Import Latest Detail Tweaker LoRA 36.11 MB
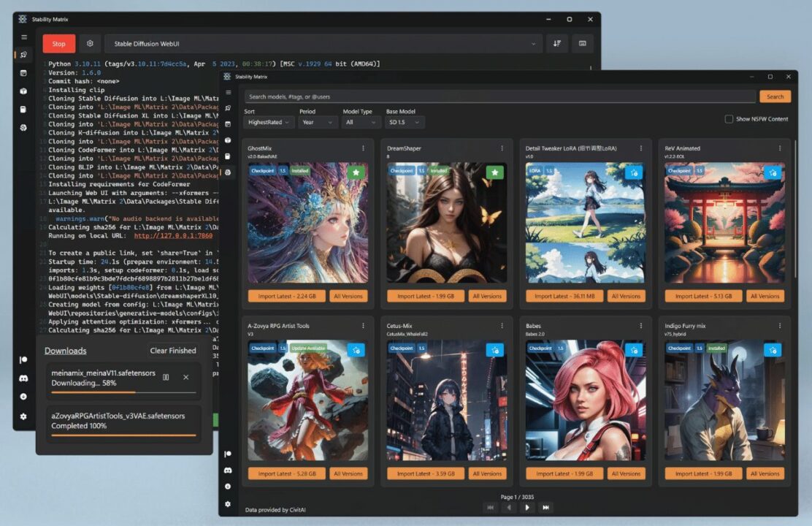The width and height of the screenshot is (812, 526). pyautogui.click(x=564, y=296)
